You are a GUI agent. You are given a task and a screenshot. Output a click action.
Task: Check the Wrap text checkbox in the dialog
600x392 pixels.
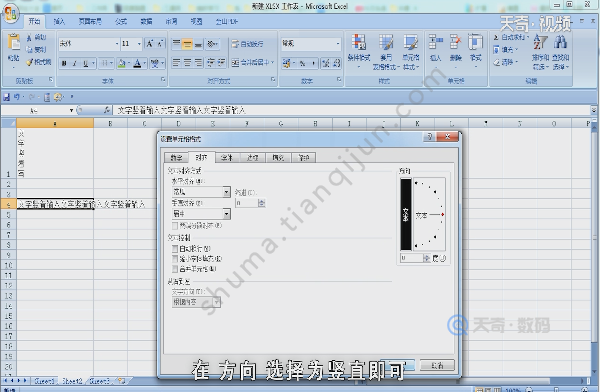point(175,249)
